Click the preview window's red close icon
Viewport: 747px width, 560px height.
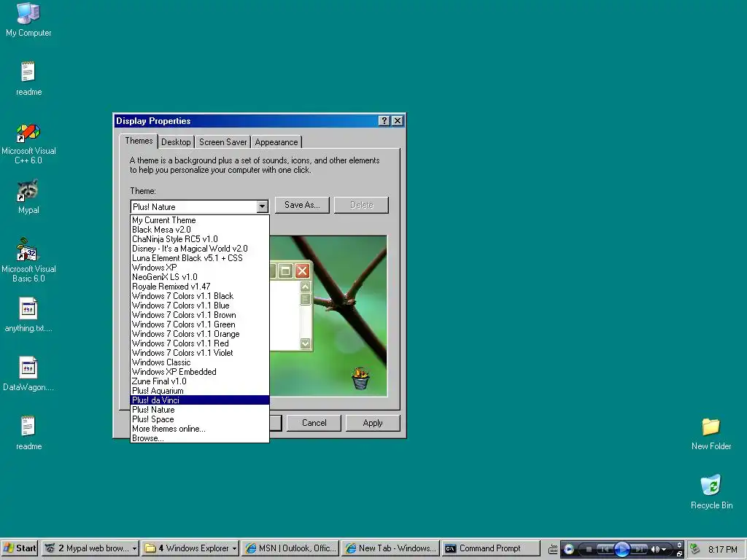tap(302, 271)
